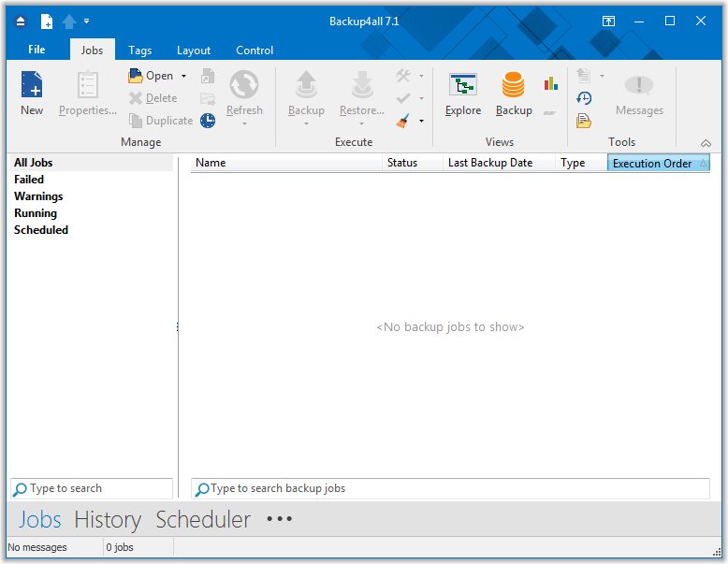Click the checkmark test icon
The image size is (728, 564).
[x=403, y=98]
